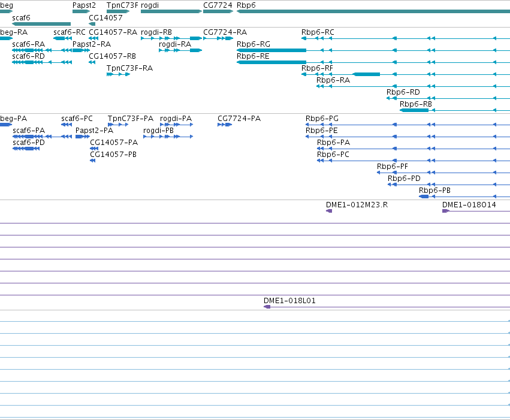Select the CG7724 gene glyph
Viewport: 510px width, 420px height.
218,11
